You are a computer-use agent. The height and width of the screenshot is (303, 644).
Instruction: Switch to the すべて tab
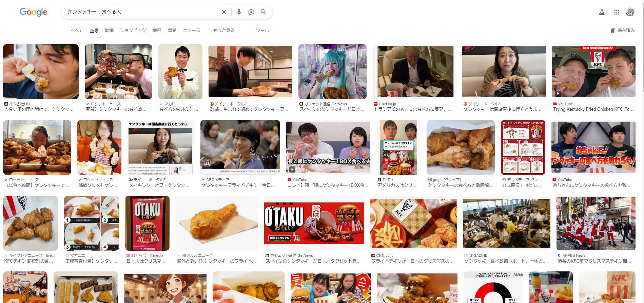[x=77, y=31]
